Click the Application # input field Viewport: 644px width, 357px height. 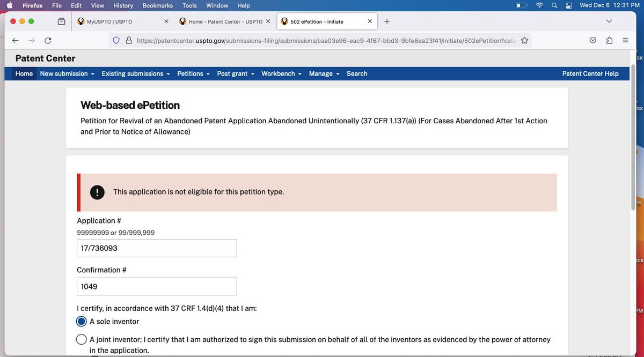click(x=157, y=248)
